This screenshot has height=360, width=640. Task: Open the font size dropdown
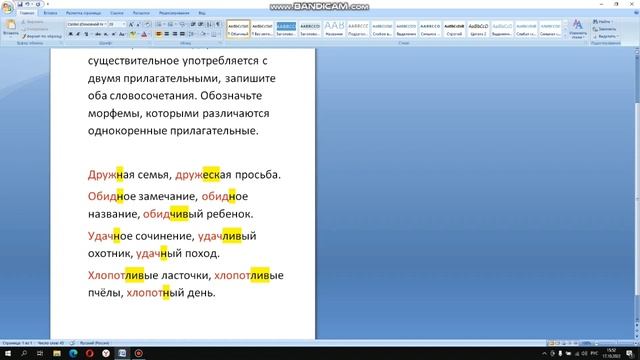124,24
